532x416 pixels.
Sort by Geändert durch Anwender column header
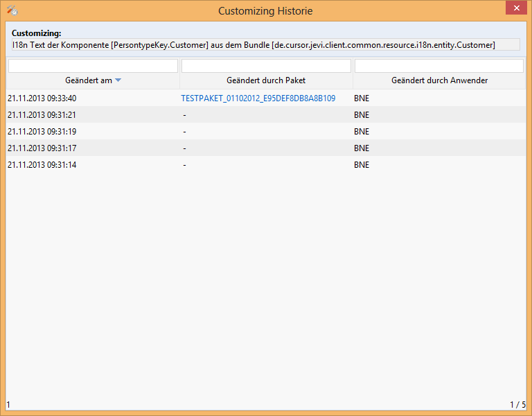tap(439, 80)
